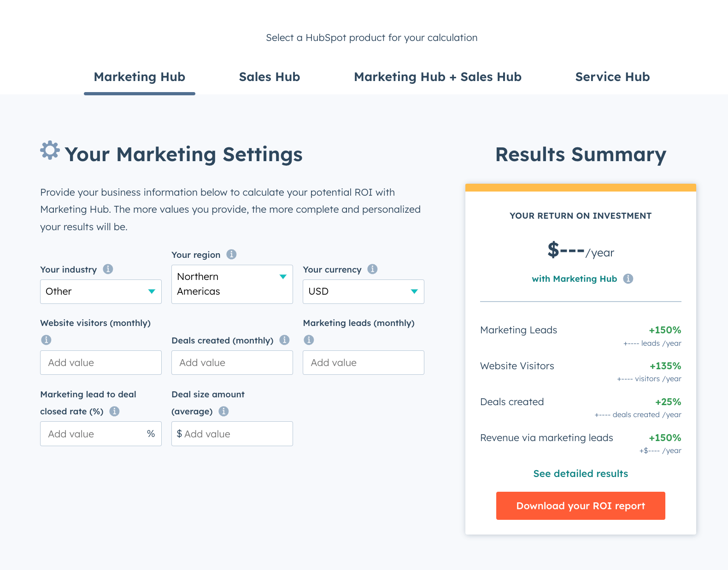This screenshot has width=728, height=570.
Task: Click info icon next to Your industry
Action: (x=108, y=269)
